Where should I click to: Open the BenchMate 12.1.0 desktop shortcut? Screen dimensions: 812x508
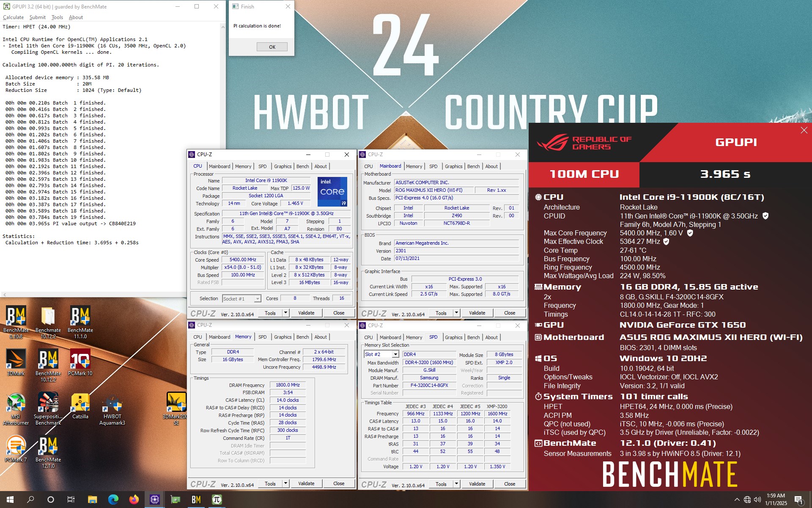pos(48,452)
